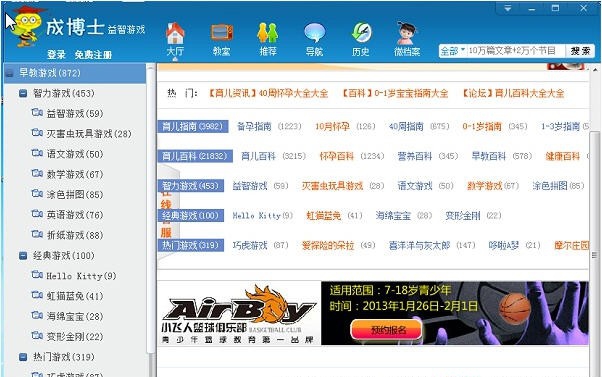Open the 虹猫蓝兔 link in content area
This screenshot has width=602, height=377.
(323, 215)
